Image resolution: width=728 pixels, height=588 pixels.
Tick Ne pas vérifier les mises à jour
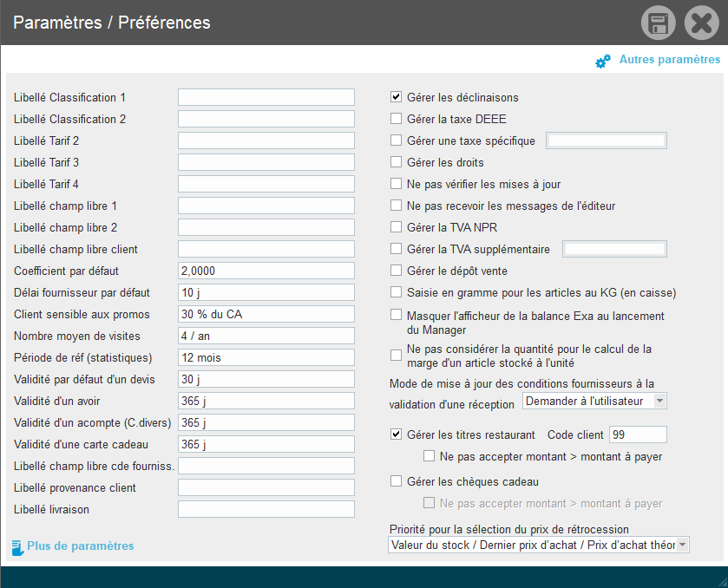(397, 184)
